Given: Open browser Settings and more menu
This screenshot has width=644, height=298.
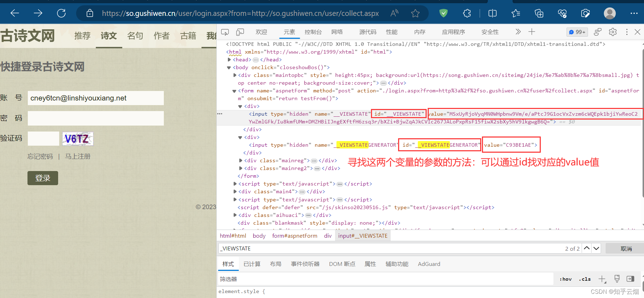Looking at the screenshot, I should (x=634, y=13).
